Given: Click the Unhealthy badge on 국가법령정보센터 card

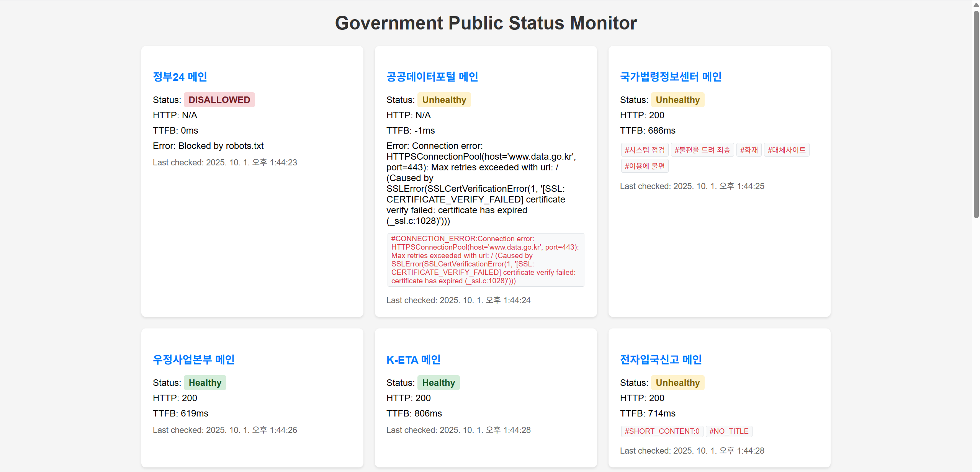Looking at the screenshot, I should (x=677, y=100).
